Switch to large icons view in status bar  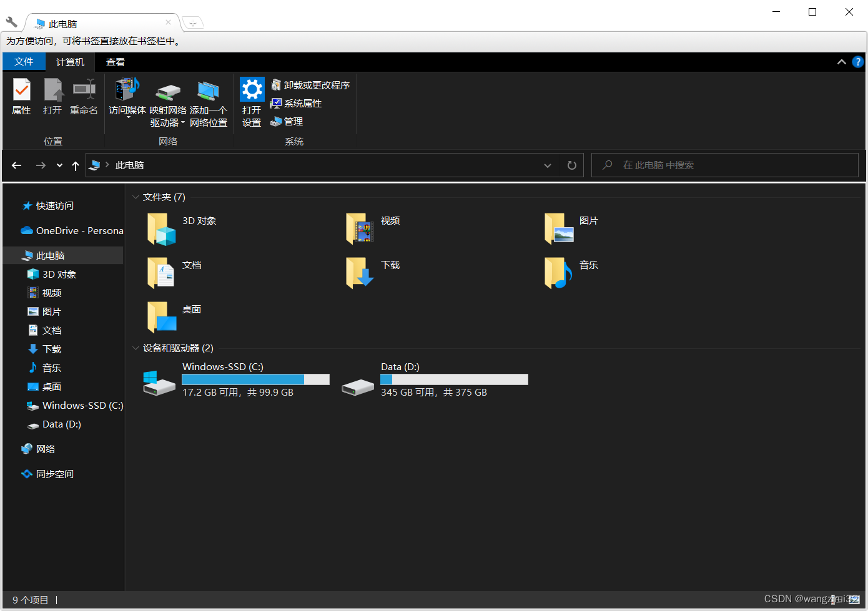coord(854,600)
